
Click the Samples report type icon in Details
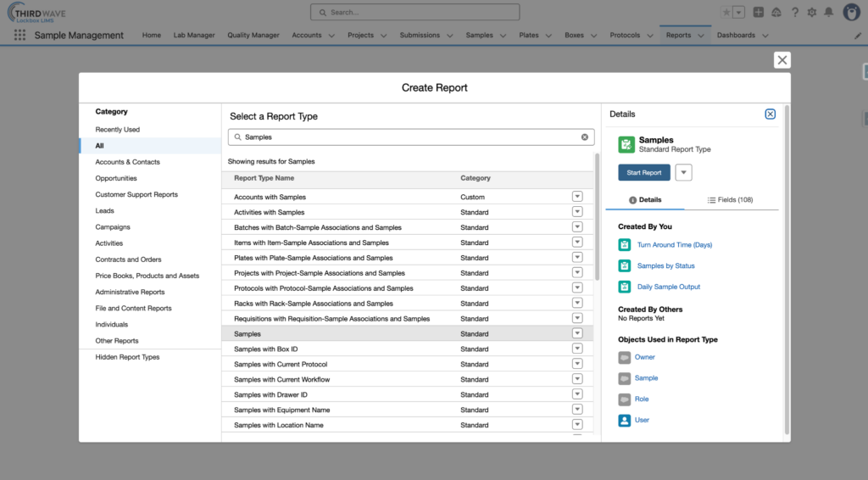(x=626, y=144)
